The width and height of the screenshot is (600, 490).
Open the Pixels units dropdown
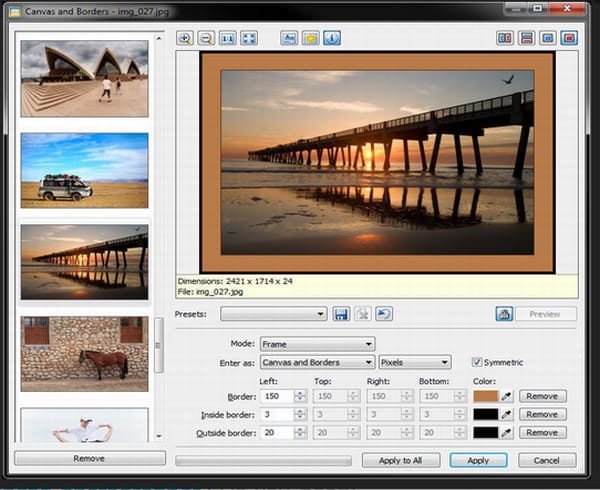pyautogui.click(x=415, y=362)
